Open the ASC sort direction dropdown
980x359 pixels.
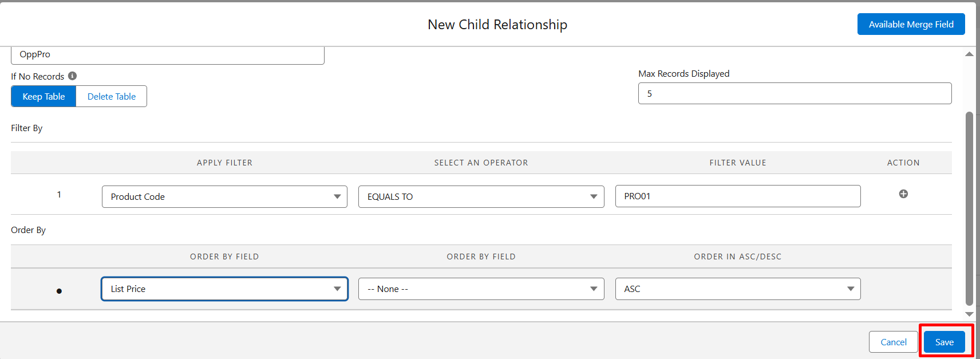coord(737,289)
